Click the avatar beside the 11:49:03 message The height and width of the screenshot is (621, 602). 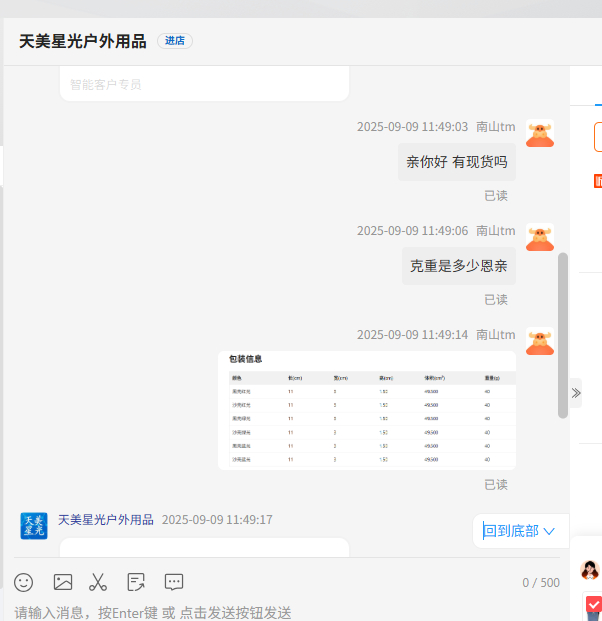pos(540,134)
